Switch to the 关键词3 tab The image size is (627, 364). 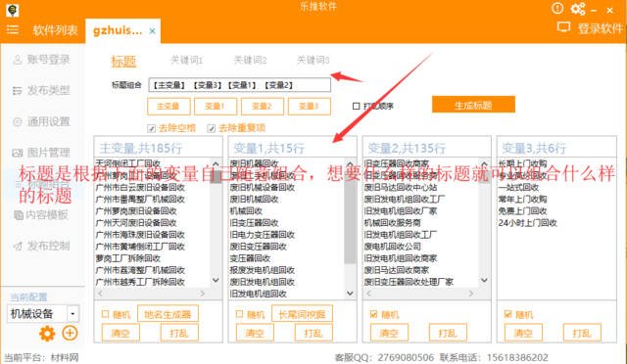point(313,60)
